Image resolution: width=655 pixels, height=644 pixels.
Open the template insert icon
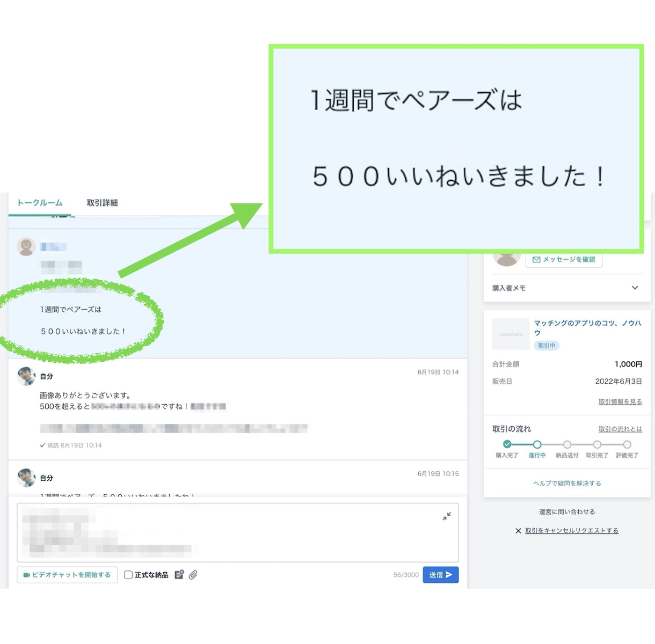(x=179, y=575)
